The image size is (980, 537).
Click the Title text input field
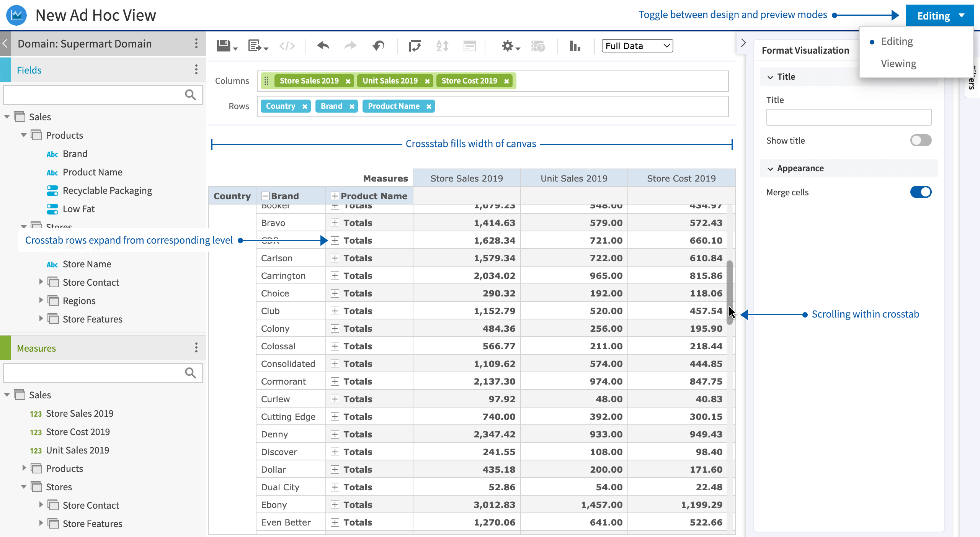pyautogui.click(x=849, y=117)
